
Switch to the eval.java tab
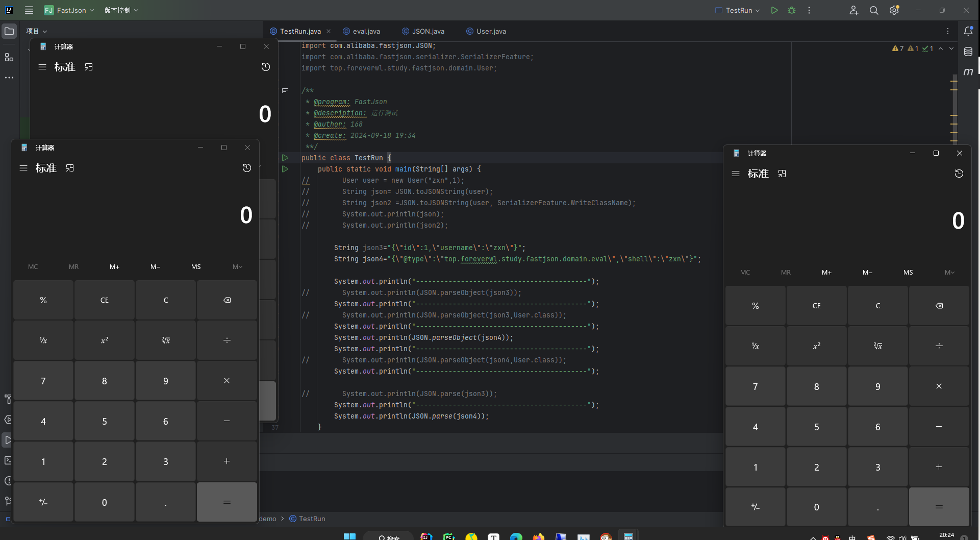(x=362, y=31)
